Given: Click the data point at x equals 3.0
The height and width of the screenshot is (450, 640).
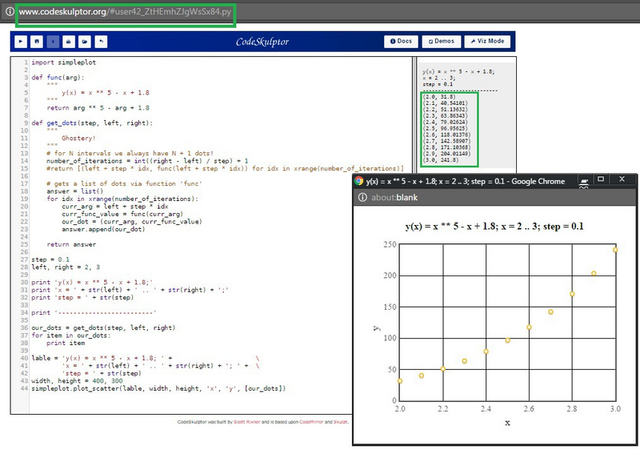Looking at the screenshot, I should point(615,250).
